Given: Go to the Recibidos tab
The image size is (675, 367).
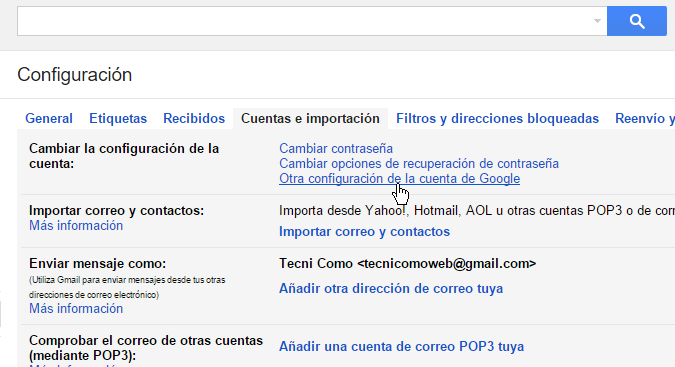Looking at the screenshot, I should click(194, 118).
